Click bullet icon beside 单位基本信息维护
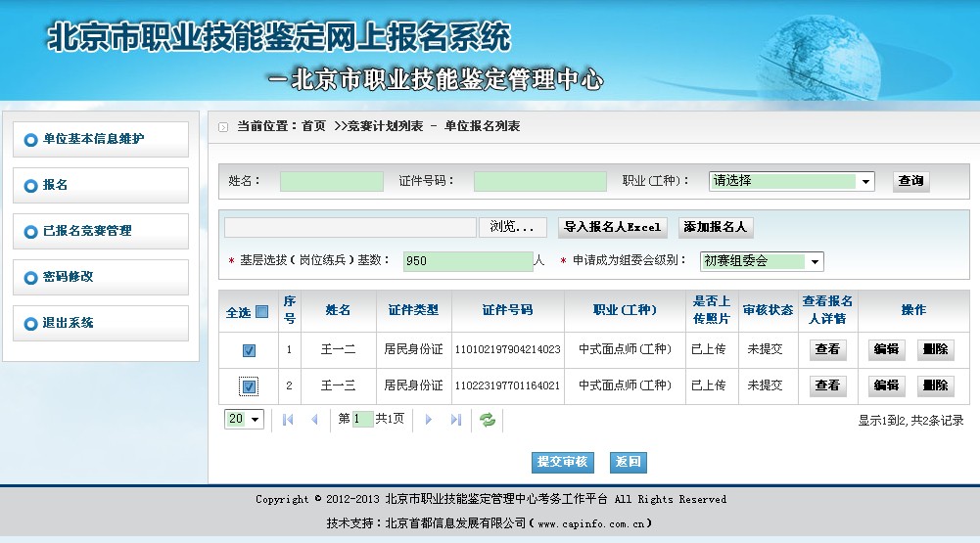The image size is (980, 543). (30, 140)
